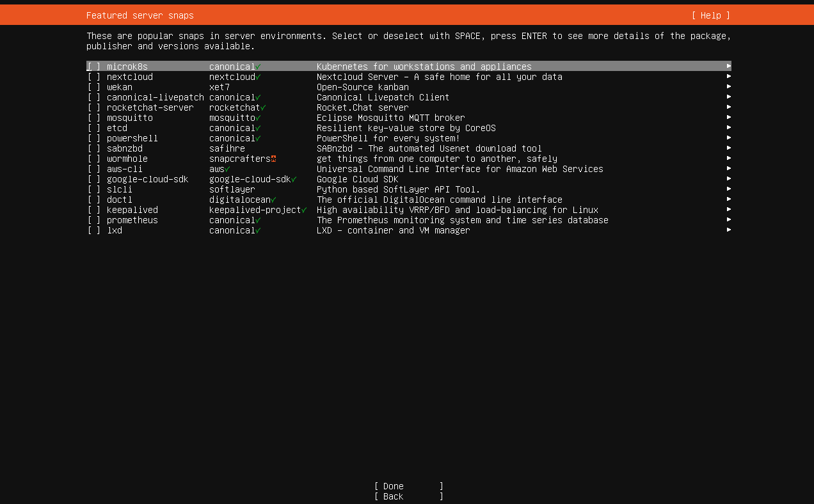814x504 pixels.
Task: Click 'Canonical Livepatch Client' text
Action: point(383,97)
